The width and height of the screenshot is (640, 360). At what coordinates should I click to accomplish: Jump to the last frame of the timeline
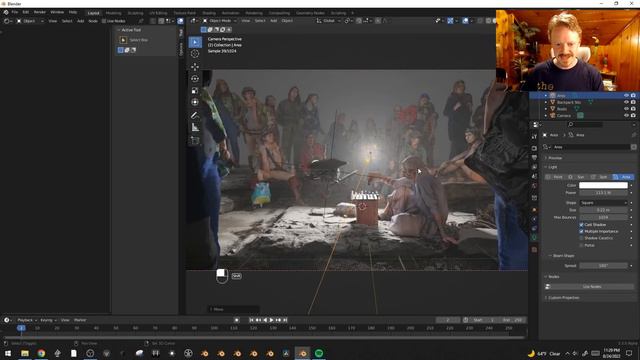(285, 320)
